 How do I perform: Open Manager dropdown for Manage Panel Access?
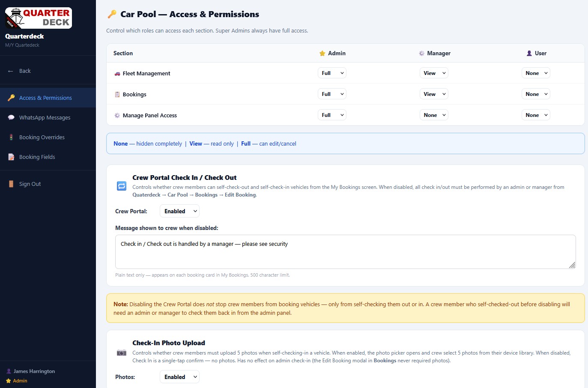(434, 115)
